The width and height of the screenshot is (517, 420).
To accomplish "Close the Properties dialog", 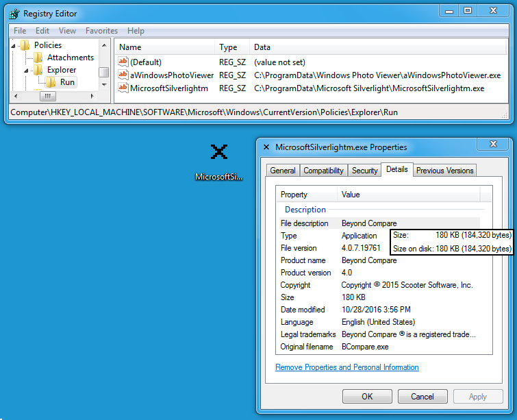I will [493, 144].
